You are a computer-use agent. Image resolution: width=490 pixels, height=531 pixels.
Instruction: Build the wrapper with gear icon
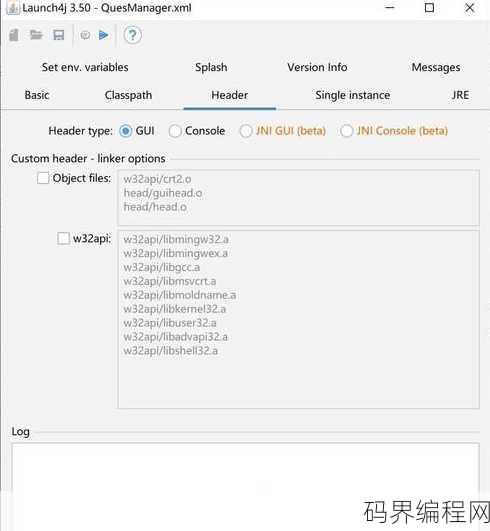85,35
